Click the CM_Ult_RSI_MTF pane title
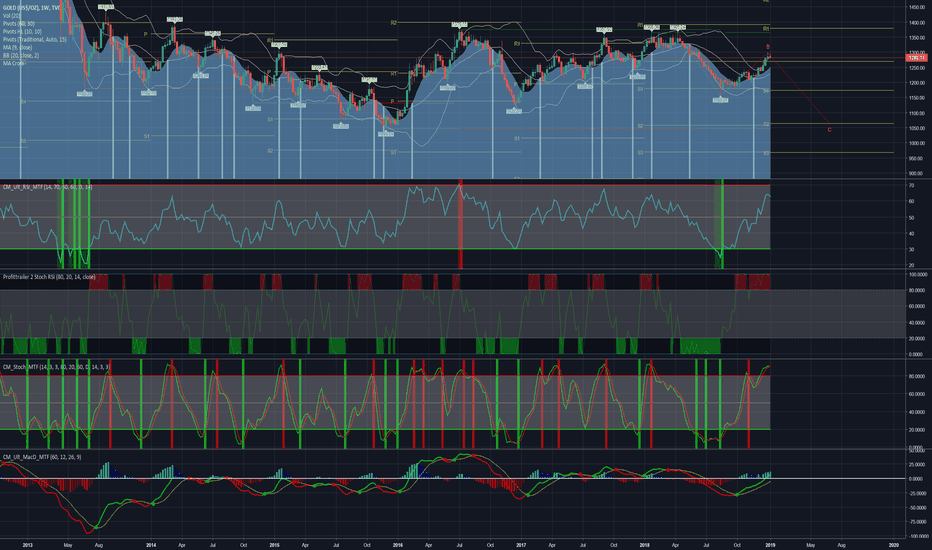Image resolution: width=932 pixels, height=550 pixels. (47, 187)
